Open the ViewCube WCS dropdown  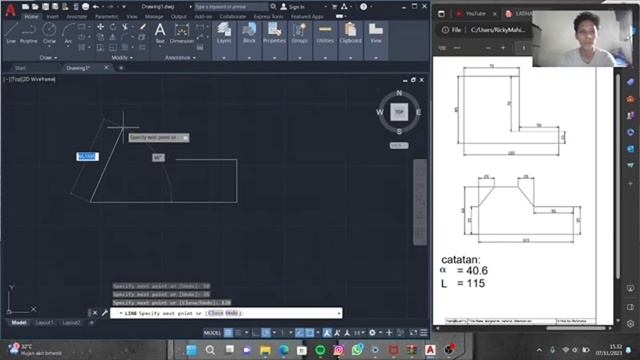tap(399, 145)
